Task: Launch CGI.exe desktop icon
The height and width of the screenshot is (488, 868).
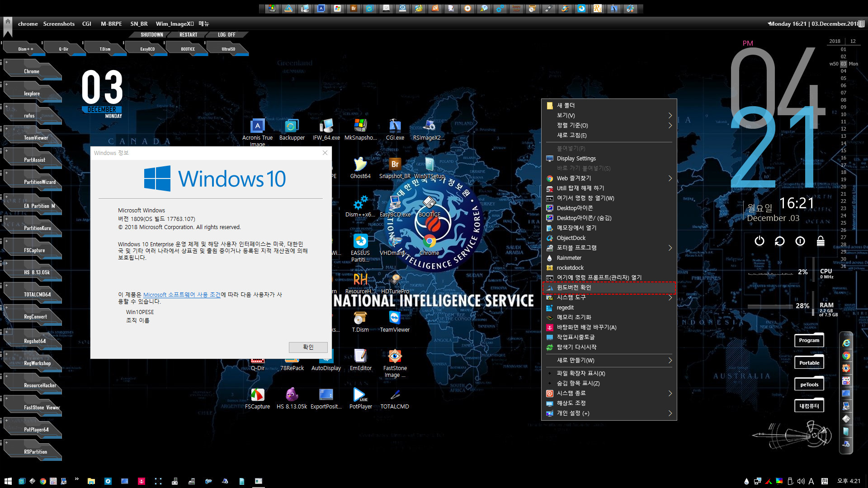Action: (x=395, y=130)
